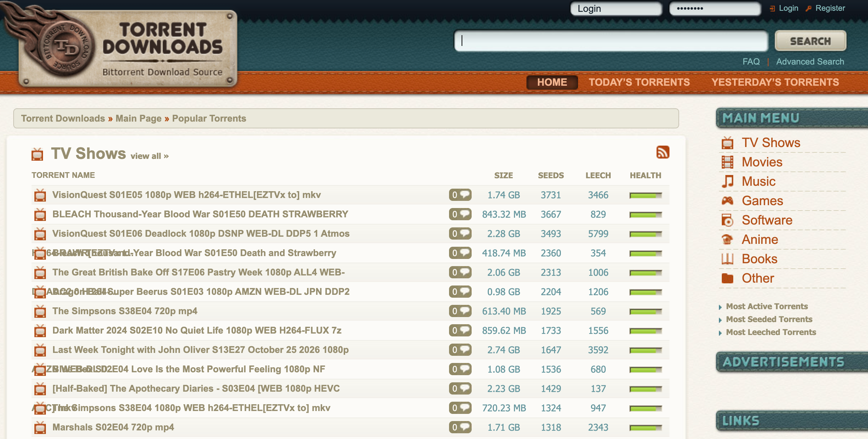
Task: Open YESTERDAY'S TORRENTS tab
Action: pyautogui.click(x=775, y=82)
